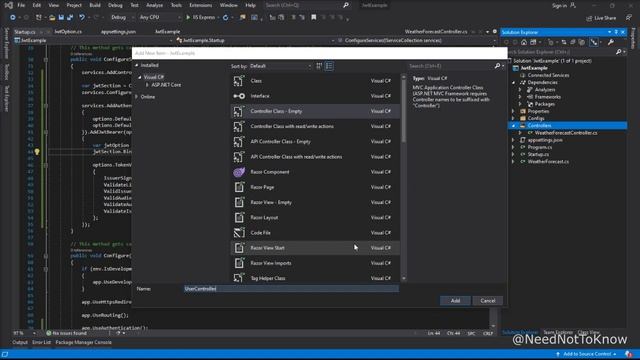Expand the Startup.cs node in Solution Explorer

coord(513,154)
